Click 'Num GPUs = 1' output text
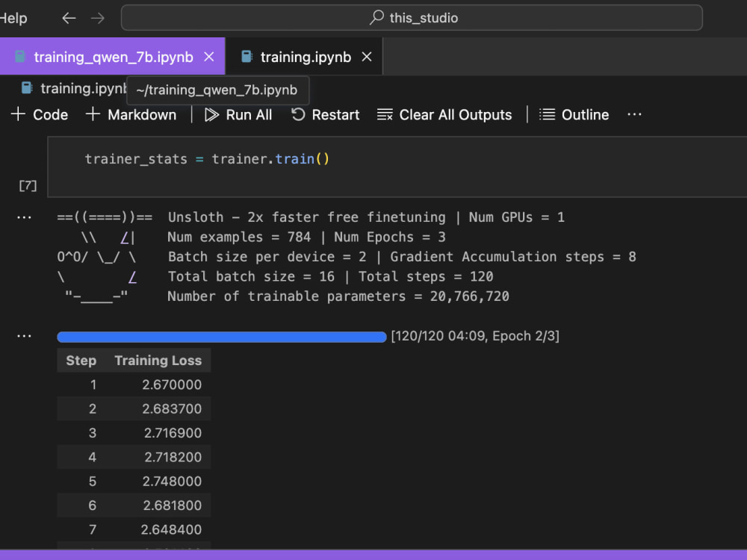Viewport: 747px width, 560px height. [x=516, y=217]
